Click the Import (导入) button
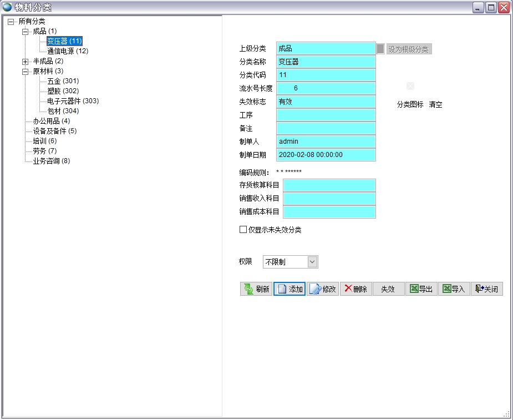Screen dimensions: 513x420 454,289
